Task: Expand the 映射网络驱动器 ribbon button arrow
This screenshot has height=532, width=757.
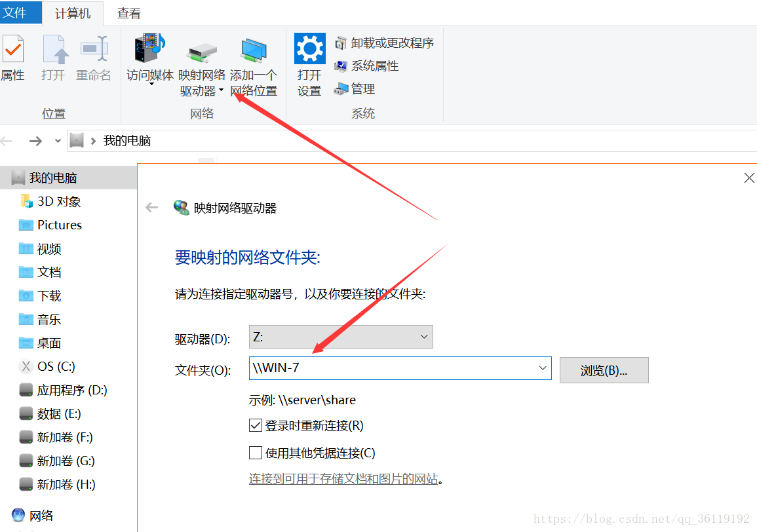Action: pos(221,90)
